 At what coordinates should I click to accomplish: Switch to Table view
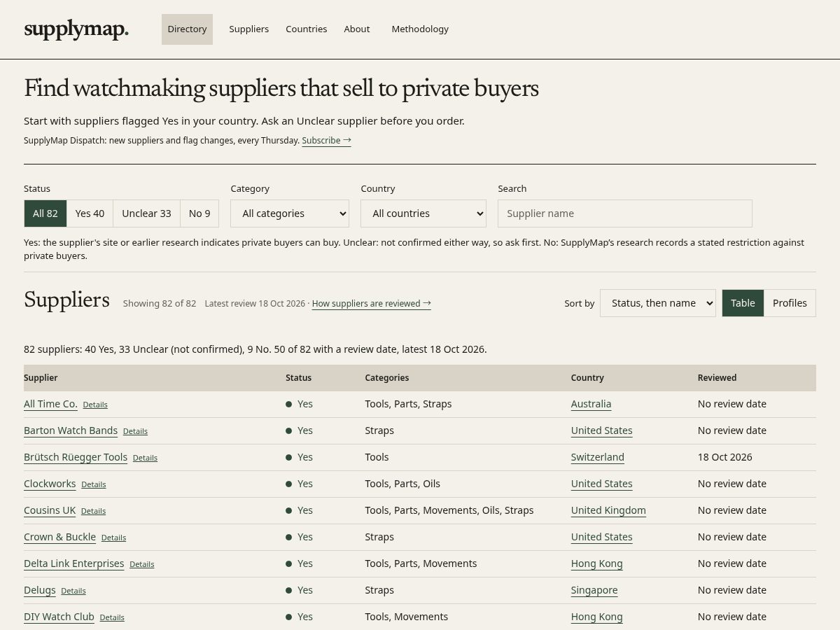743,303
